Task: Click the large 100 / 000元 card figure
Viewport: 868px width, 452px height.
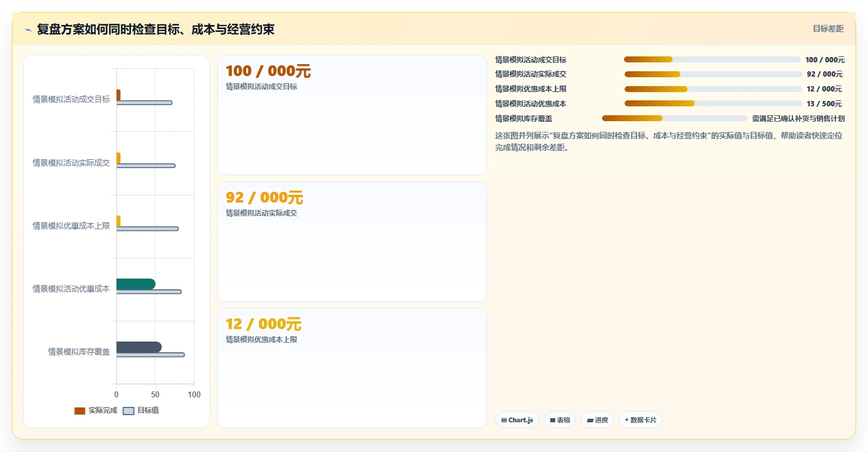Action: tap(268, 71)
